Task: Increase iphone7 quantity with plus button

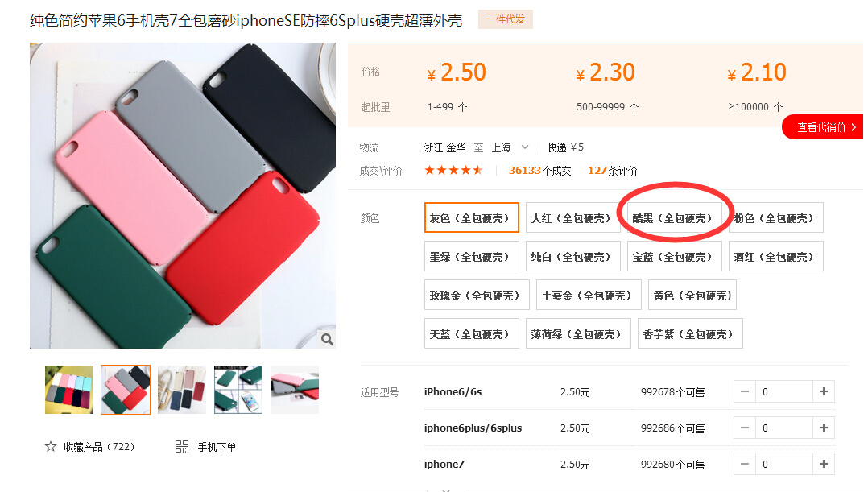Action: pos(824,465)
